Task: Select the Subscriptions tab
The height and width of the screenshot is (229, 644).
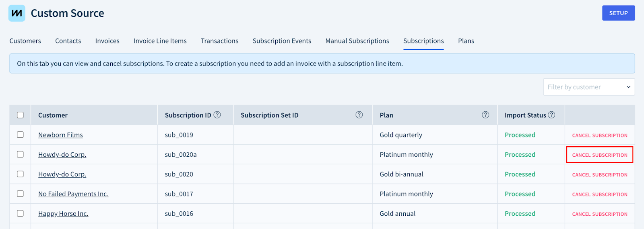Action: coord(423,41)
